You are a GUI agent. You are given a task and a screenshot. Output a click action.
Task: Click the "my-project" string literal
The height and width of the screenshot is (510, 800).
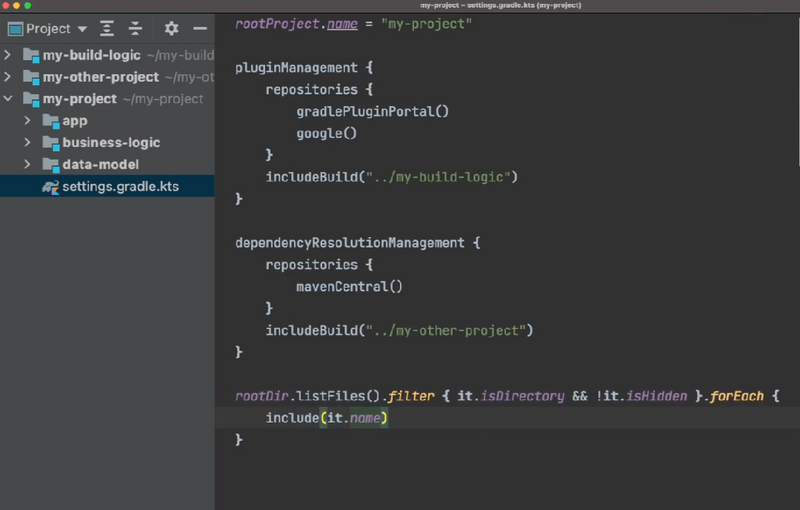click(x=427, y=24)
